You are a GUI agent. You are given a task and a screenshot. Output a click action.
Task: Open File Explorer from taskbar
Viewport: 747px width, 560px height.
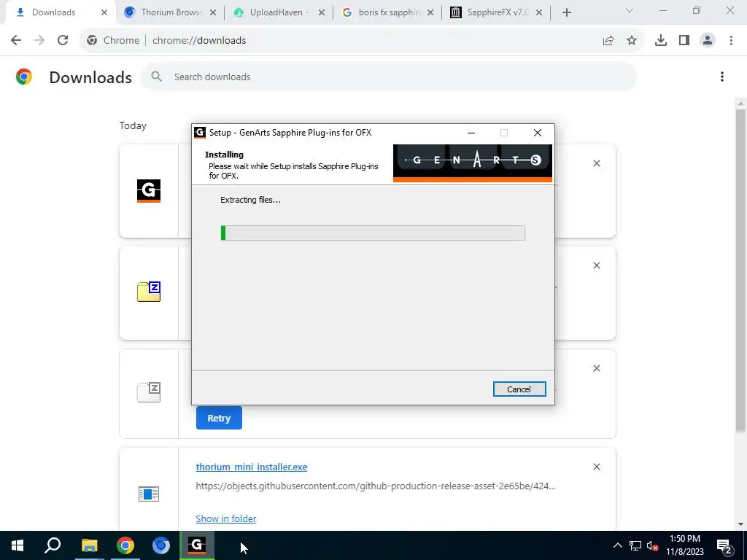[x=89, y=545]
